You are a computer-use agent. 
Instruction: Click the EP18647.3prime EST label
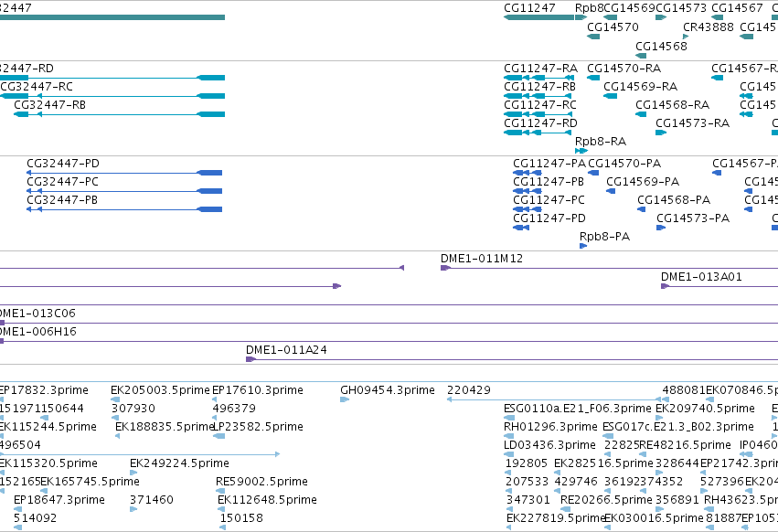coord(59,500)
